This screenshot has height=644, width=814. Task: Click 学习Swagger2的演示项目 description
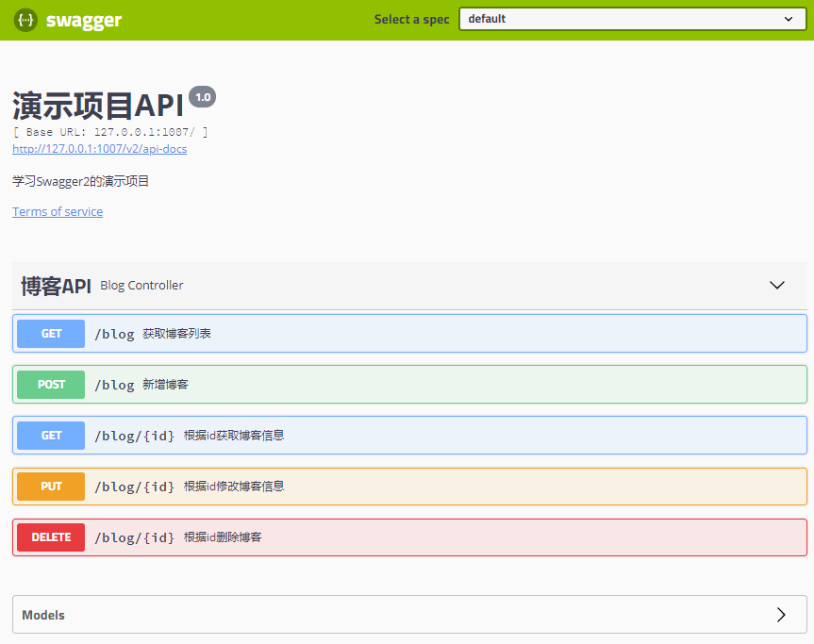[80, 181]
